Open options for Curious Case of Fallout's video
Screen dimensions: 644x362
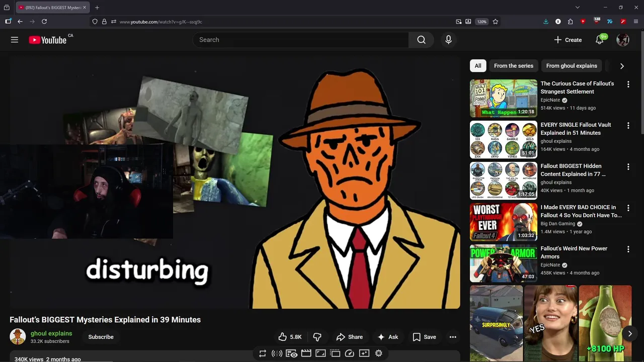tap(628, 84)
